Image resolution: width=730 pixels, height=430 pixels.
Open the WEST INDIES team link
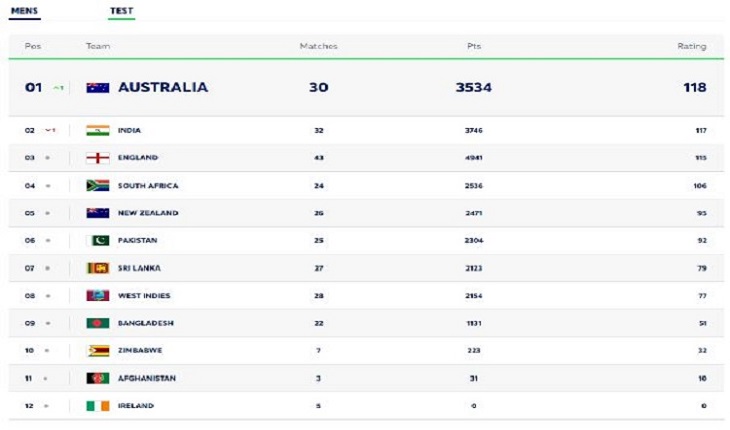coord(144,296)
